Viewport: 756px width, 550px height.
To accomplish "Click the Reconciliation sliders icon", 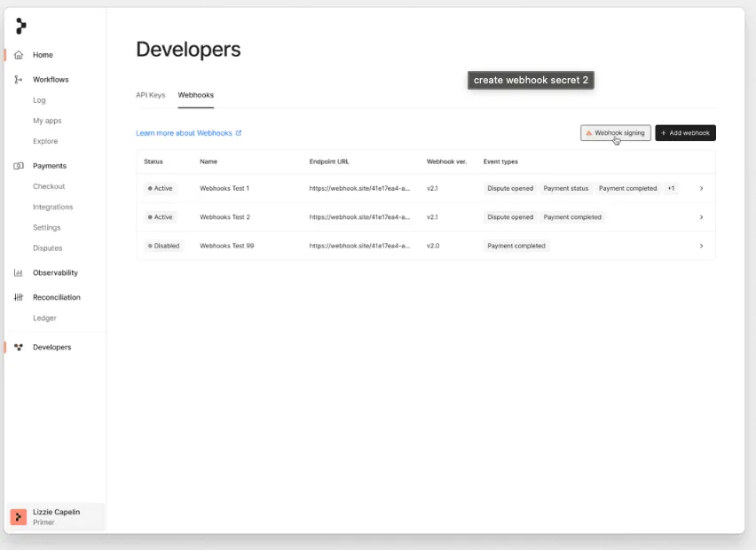I will pos(19,297).
